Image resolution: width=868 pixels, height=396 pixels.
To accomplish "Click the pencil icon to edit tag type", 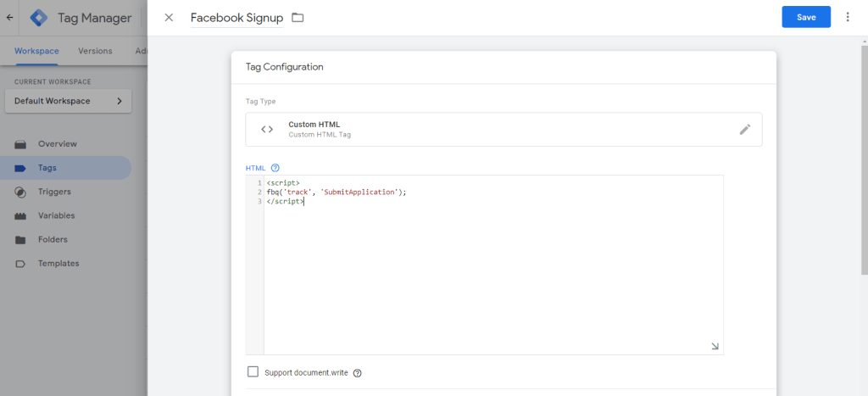I will click(x=744, y=130).
